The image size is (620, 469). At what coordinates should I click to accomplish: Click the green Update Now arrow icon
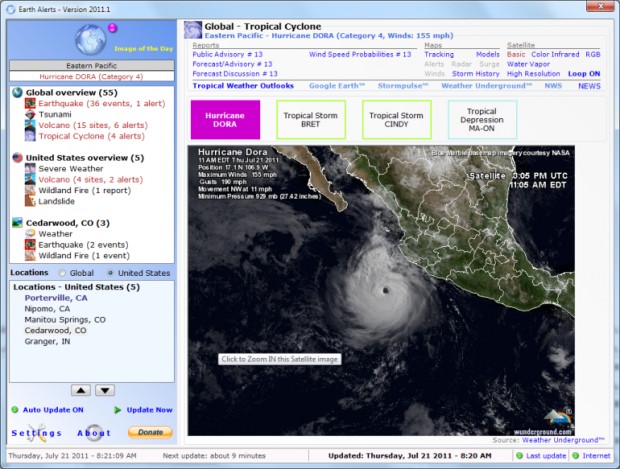pos(117,410)
